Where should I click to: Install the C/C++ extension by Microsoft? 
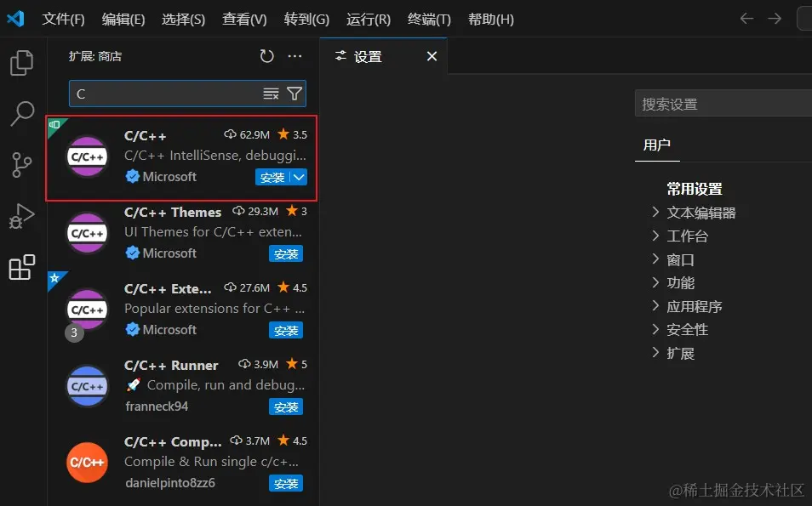click(x=272, y=177)
